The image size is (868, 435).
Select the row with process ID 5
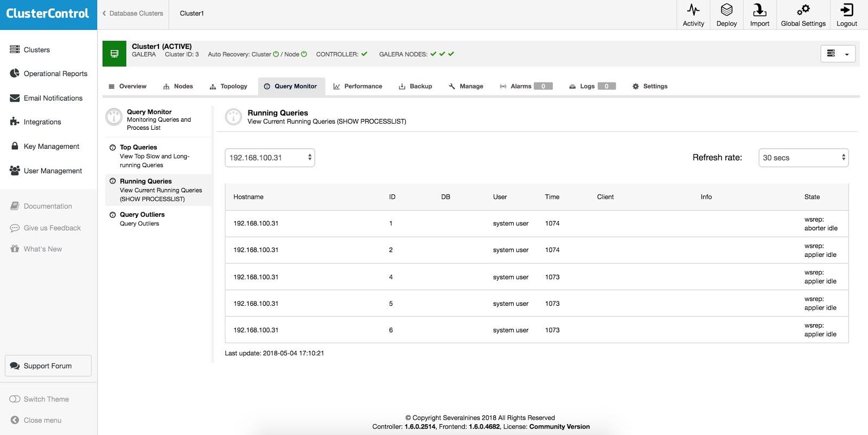coord(537,304)
